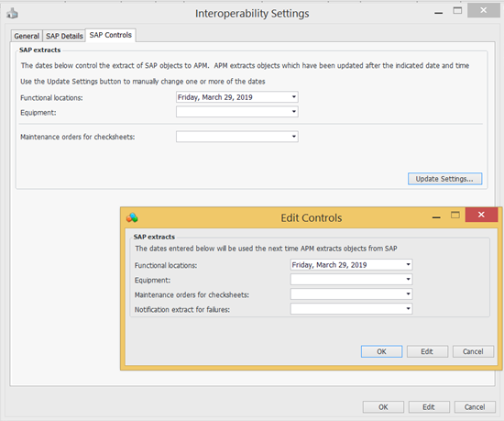Click the Equipment date field in Edit Controls
The image size is (504, 421).
pyautogui.click(x=351, y=279)
